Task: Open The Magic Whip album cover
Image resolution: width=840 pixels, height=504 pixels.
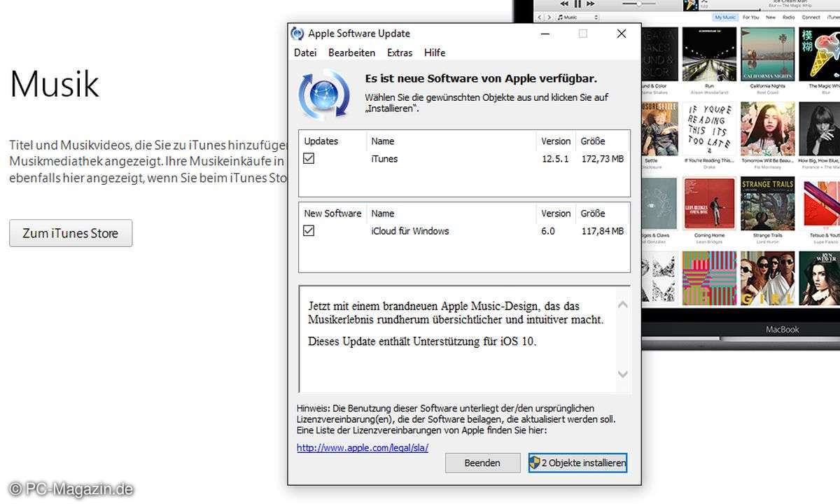Action: tap(820, 55)
